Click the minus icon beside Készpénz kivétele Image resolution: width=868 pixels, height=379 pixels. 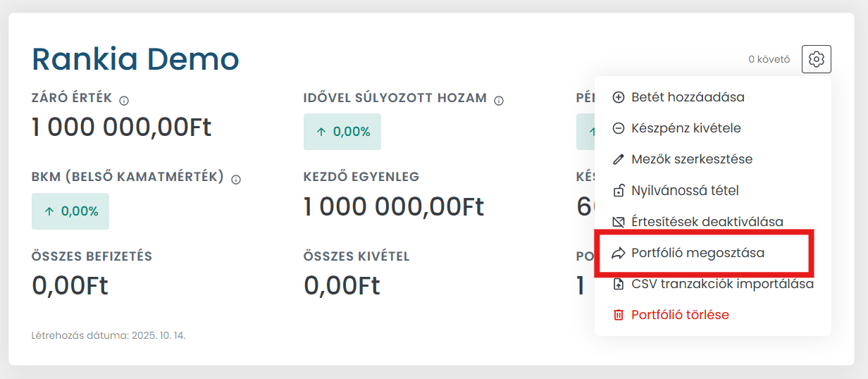[x=619, y=128]
